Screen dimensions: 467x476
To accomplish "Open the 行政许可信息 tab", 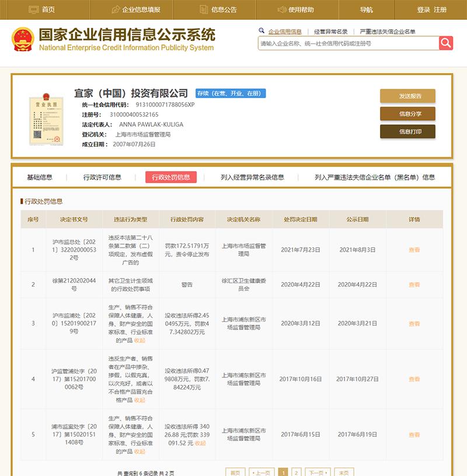I will pyautogui.click(x=102, y=178).
